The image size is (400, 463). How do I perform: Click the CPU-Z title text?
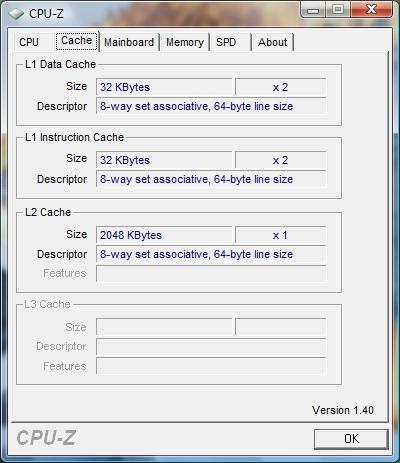46,14
